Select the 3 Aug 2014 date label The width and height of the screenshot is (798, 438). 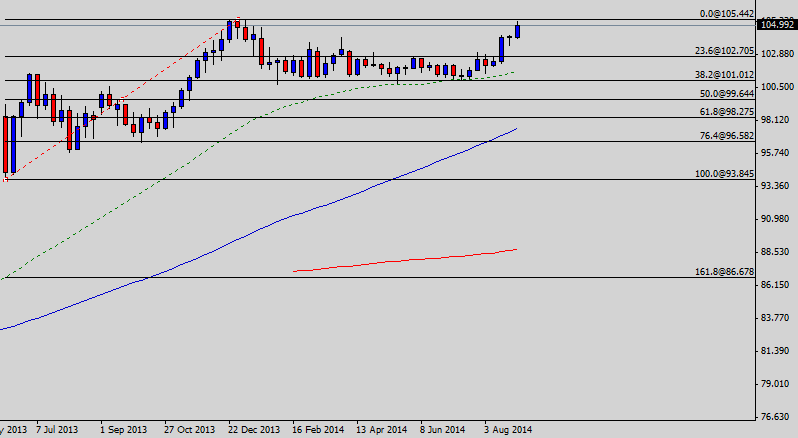point(508,429)
